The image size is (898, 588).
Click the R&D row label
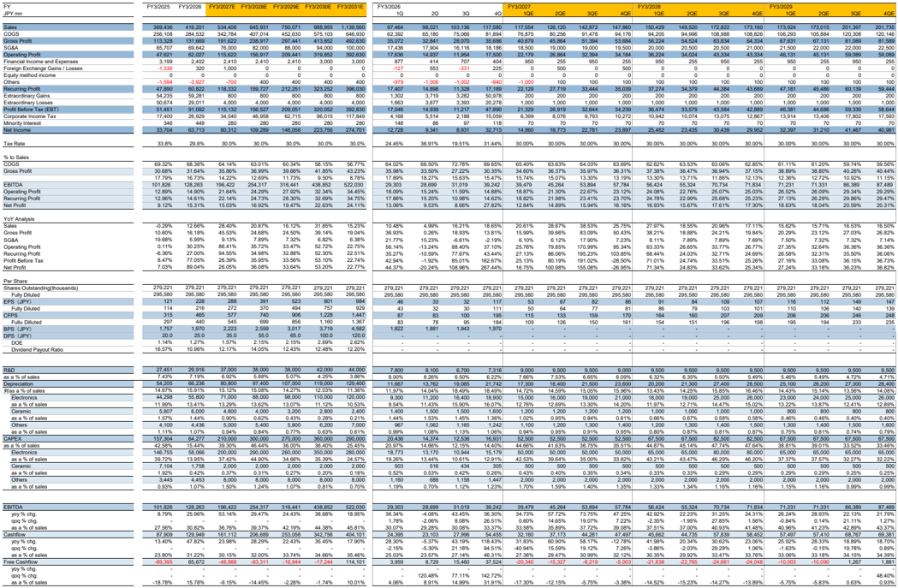point(8,371)
